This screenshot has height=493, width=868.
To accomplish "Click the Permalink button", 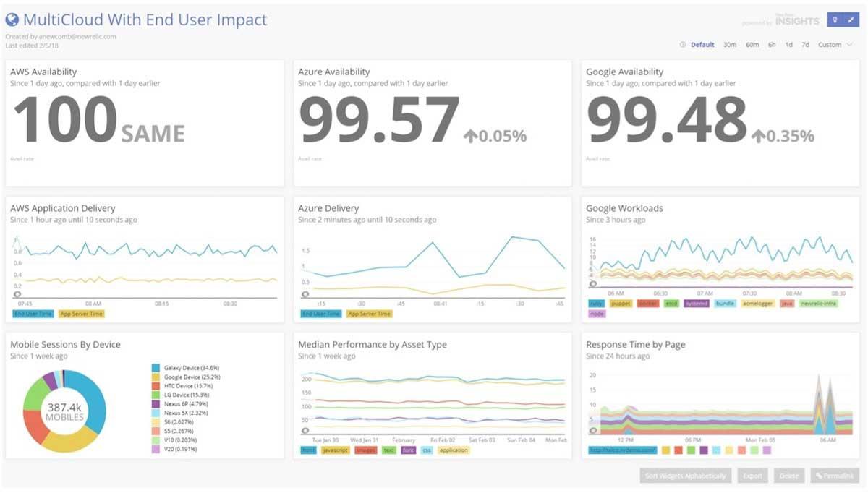I will (x=834, y=476).
